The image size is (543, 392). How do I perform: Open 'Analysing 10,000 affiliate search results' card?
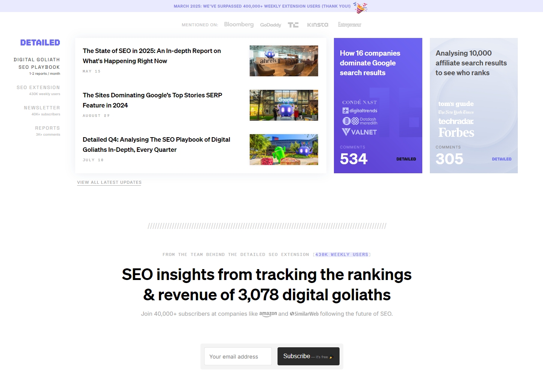474,106
